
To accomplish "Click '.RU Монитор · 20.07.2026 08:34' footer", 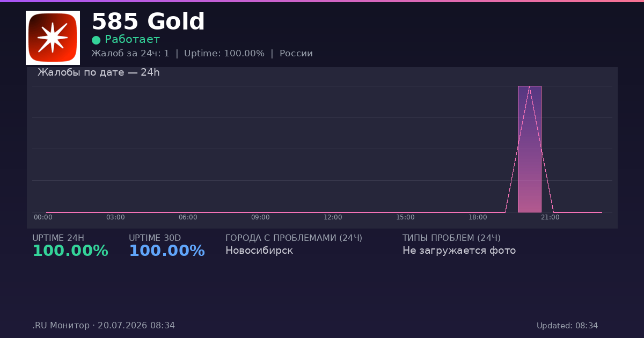I will [x=104, y=326].
